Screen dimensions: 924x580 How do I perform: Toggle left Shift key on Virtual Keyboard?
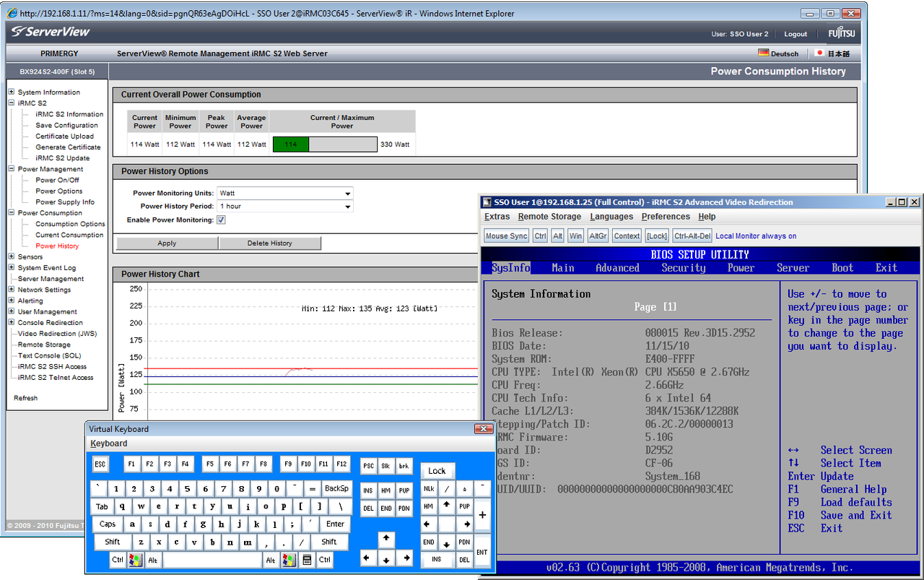tap(113, 542)
